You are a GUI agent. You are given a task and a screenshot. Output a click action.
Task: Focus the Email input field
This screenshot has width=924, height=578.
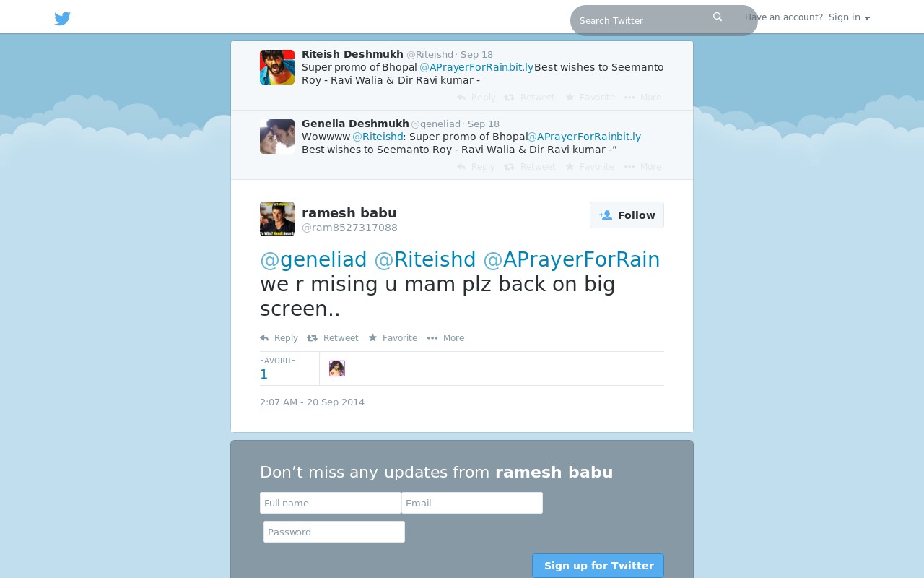472,503
